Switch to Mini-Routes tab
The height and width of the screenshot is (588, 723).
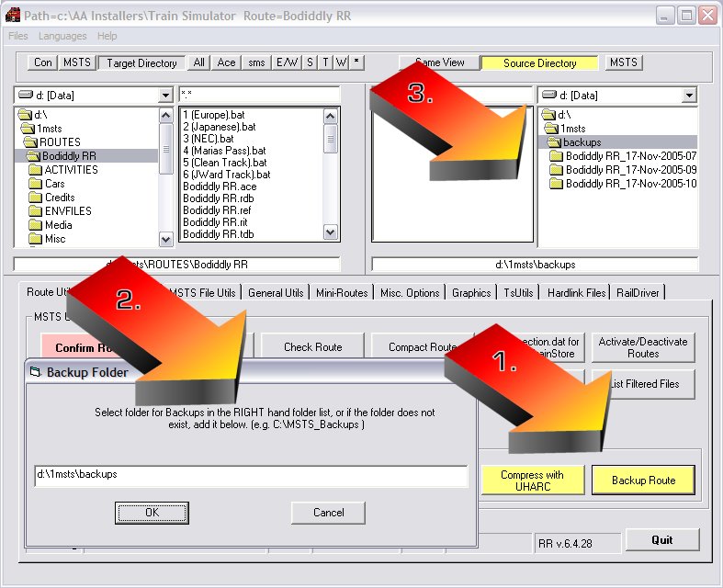[342, 293]
